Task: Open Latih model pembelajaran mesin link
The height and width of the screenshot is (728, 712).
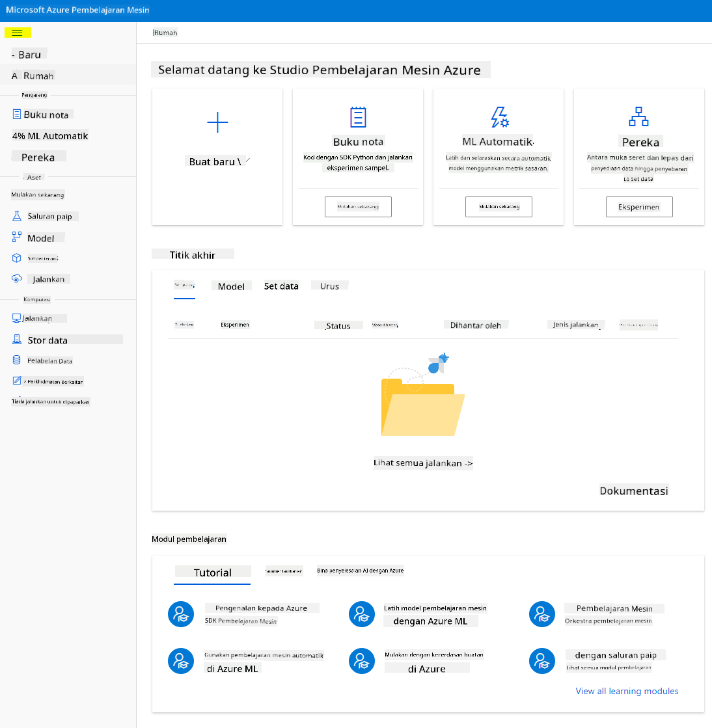Action: click(x=435, y=608)
